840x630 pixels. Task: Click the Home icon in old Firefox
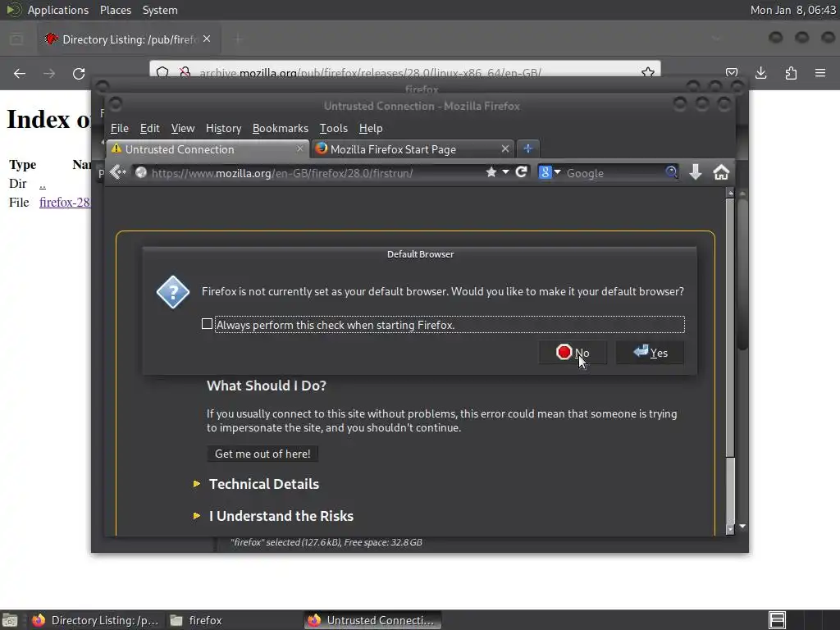point(721,172)
